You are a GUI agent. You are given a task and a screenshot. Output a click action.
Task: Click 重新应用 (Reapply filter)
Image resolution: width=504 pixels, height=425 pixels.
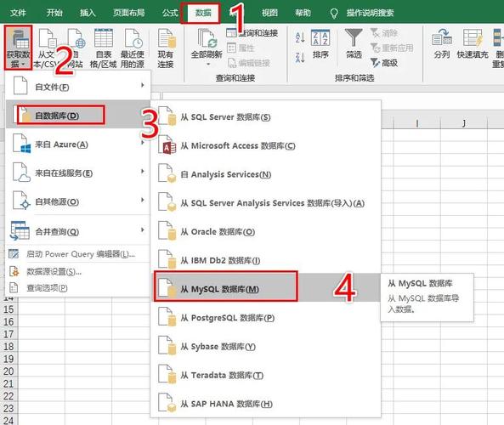click(392, 48)
